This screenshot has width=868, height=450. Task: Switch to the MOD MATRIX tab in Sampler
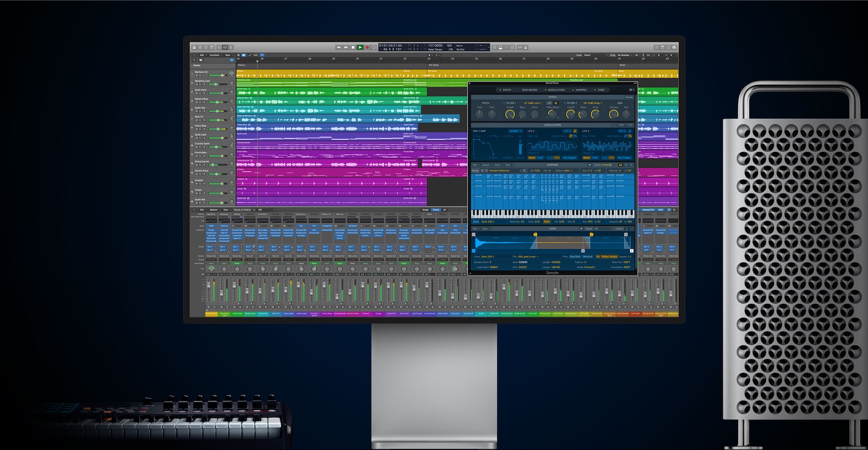tap(529, 90)
